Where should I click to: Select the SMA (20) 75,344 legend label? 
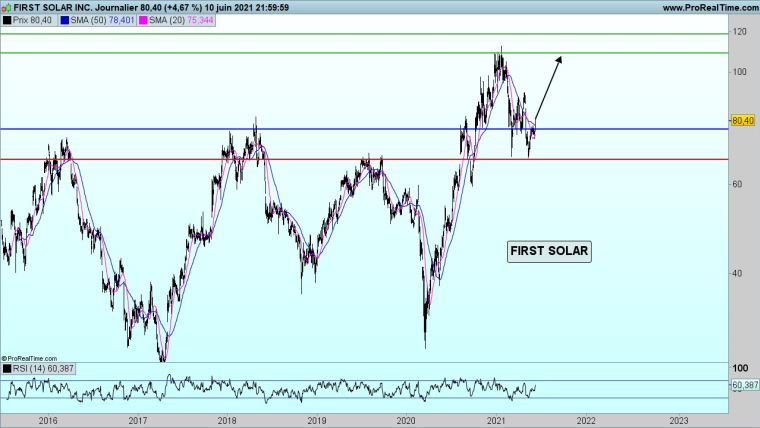coord(181,20)
